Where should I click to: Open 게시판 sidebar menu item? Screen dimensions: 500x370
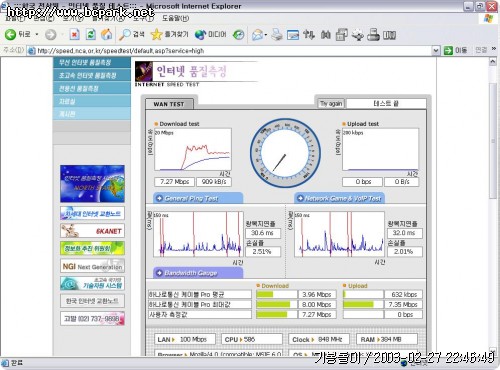pos(92,114)
